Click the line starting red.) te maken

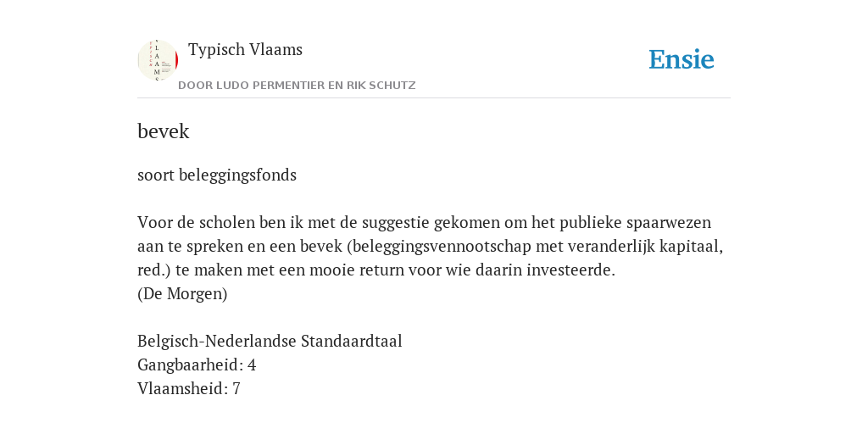[x=376, y=270]
